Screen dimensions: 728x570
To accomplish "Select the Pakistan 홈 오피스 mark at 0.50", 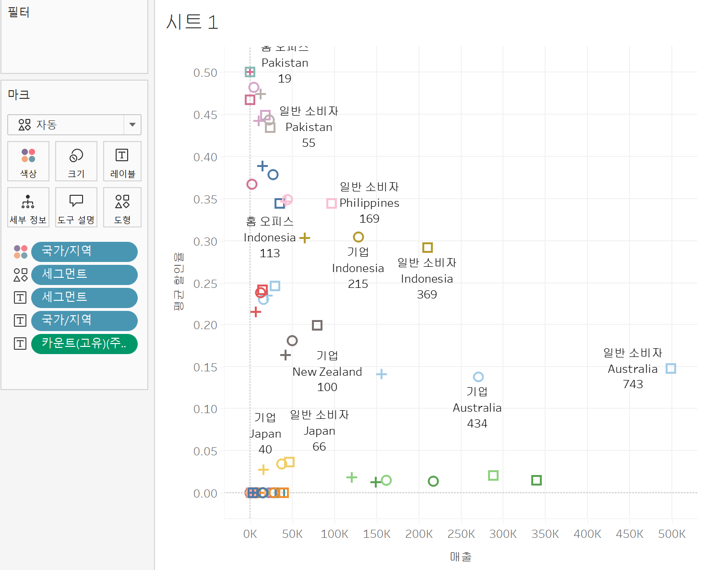I will (250, 72).
